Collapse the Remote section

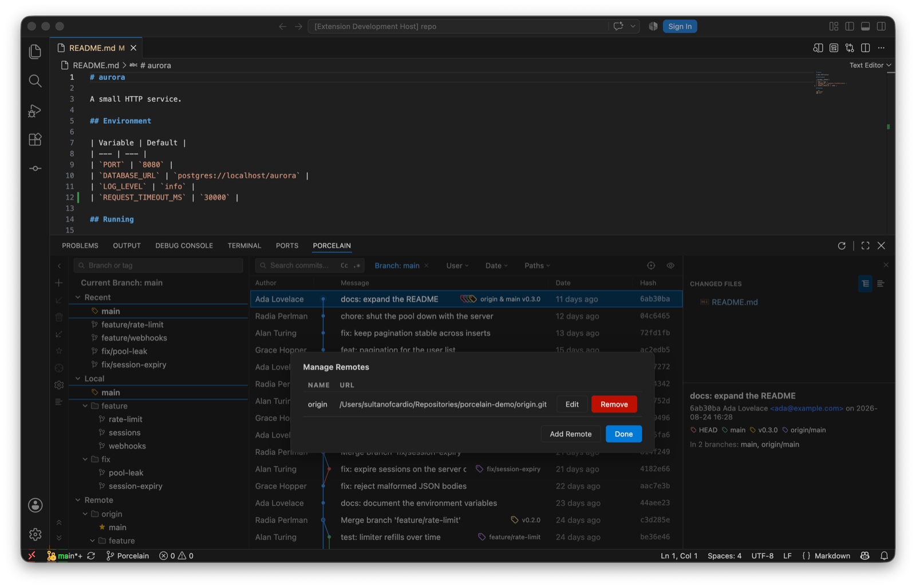pos(78,500)
